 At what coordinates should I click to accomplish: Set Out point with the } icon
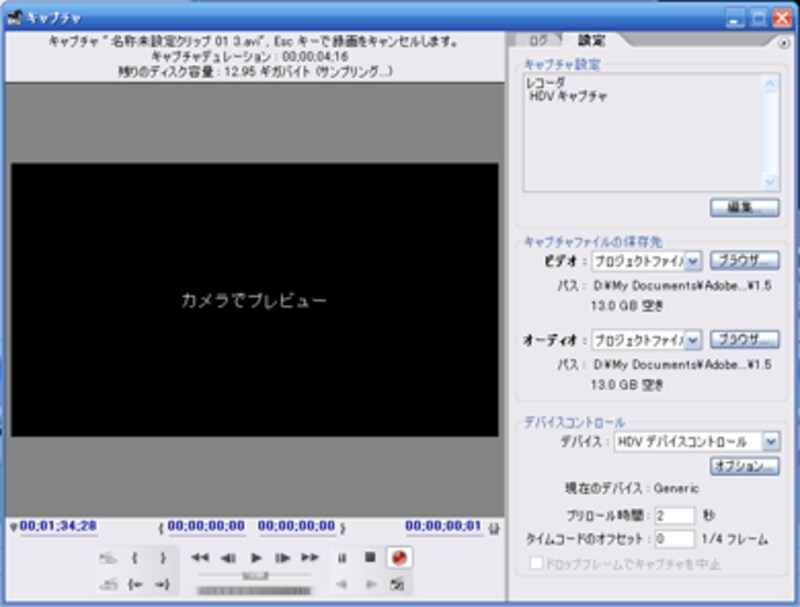pos(163,558)
